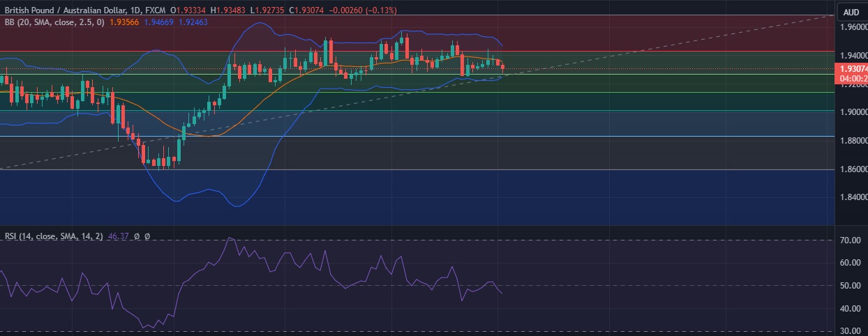Screen dimensions: 868x336
Task: Click the candle countdown timer under the price label
Action: pyautogui.click(x=853, y=78)
